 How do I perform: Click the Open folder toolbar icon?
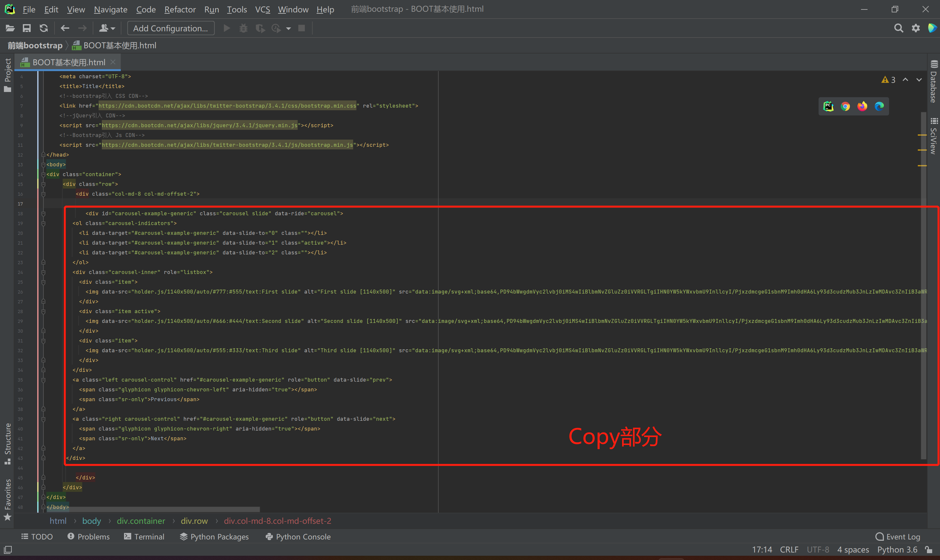10,28
